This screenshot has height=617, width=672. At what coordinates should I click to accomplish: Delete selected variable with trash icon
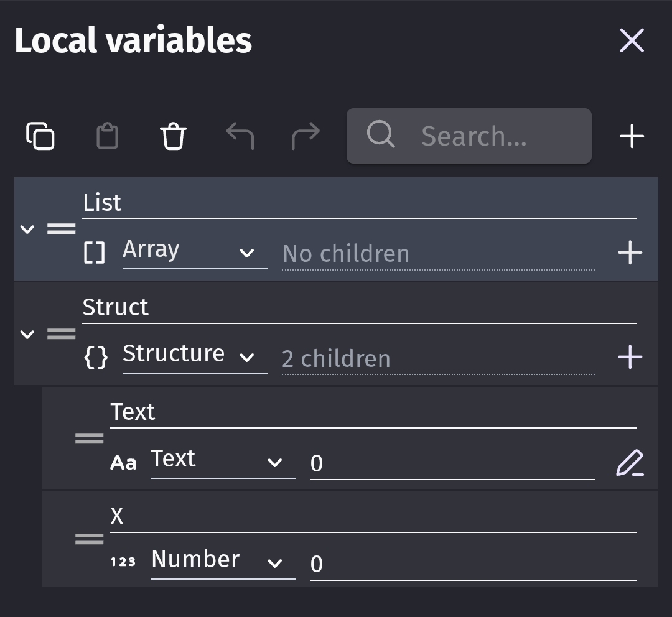pos(173,136)
